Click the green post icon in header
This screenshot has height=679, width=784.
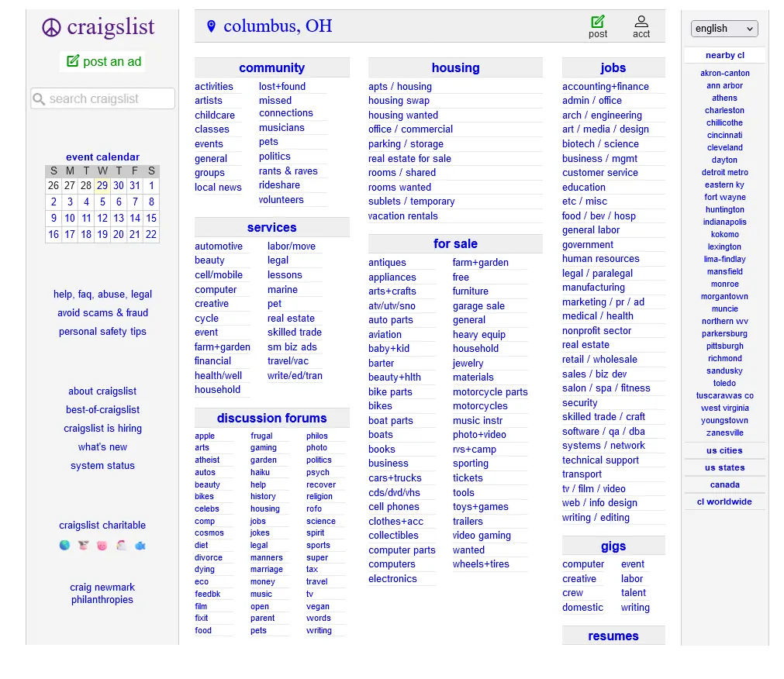pos(598,22)
